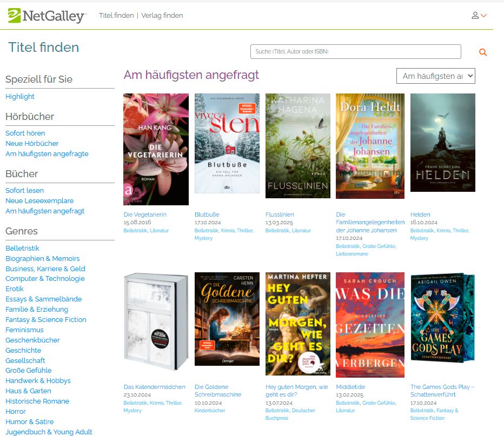
Task: Click the orange search magnifier icon
Action: (483, 52)
